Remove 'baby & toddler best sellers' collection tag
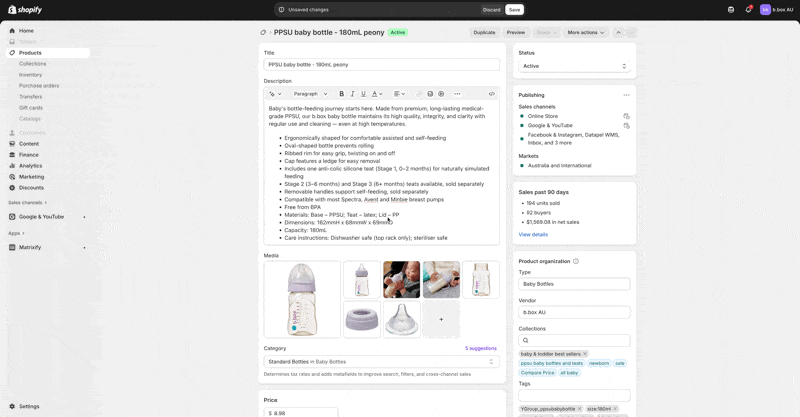The height and width of the screenshot is (417, 800). [x=585, y=354]
